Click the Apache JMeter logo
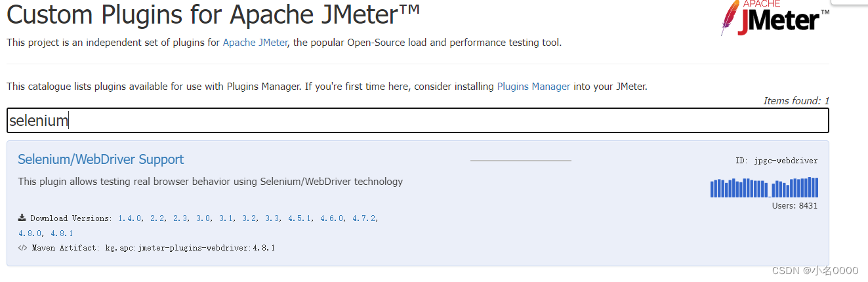Viewport: 868px width, 282px height. pyautogui.click(x=774, y=18)
